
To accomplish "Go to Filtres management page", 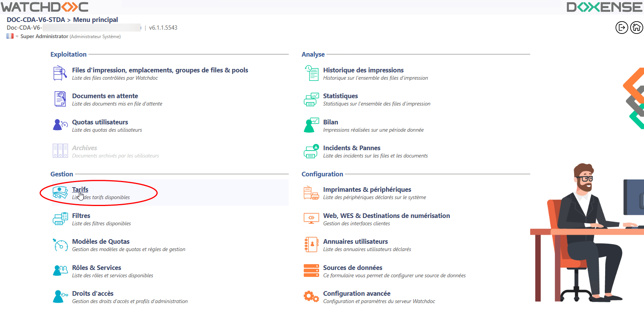I will 81,216.
